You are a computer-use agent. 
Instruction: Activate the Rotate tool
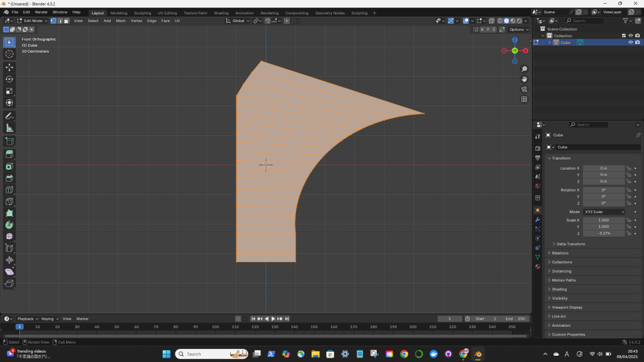click(x=9, y=79)
